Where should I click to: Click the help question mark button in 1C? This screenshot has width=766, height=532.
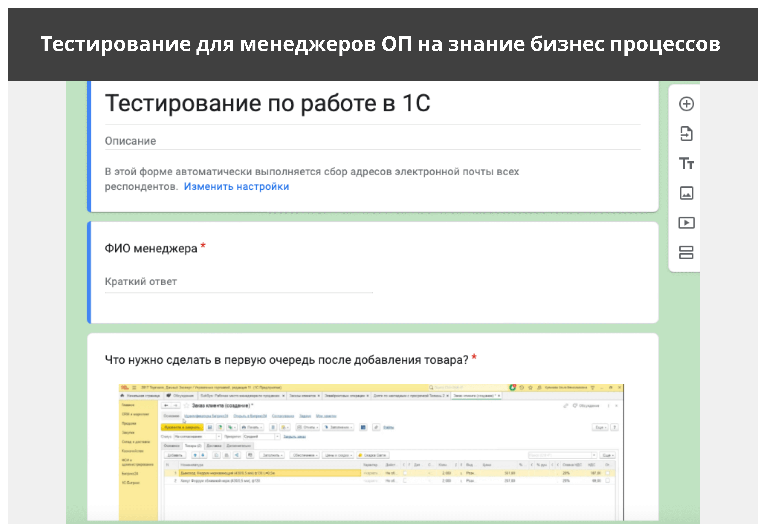pyautogui.click(x=614, y=427)
